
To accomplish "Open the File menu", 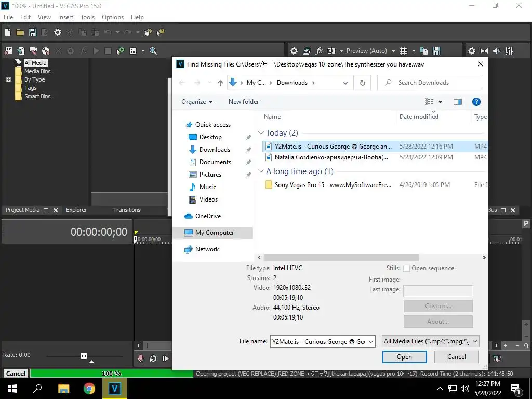I will coord(8,17).
